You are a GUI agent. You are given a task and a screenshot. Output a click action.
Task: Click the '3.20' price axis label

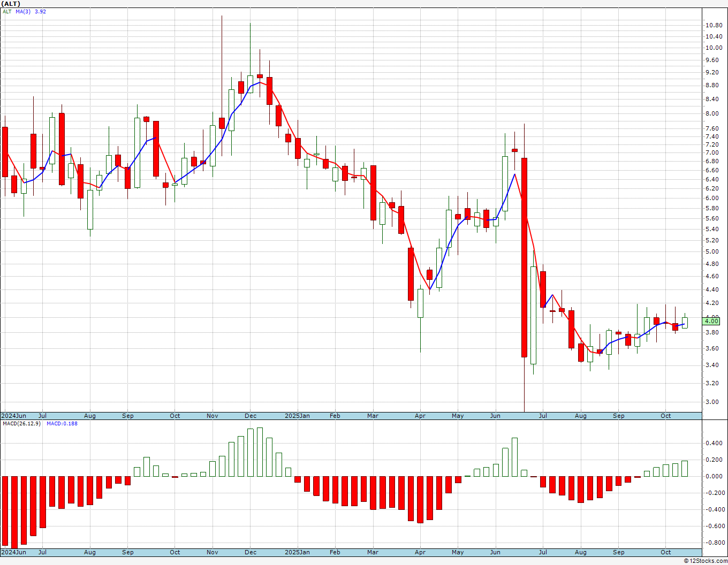click(712, 384)
